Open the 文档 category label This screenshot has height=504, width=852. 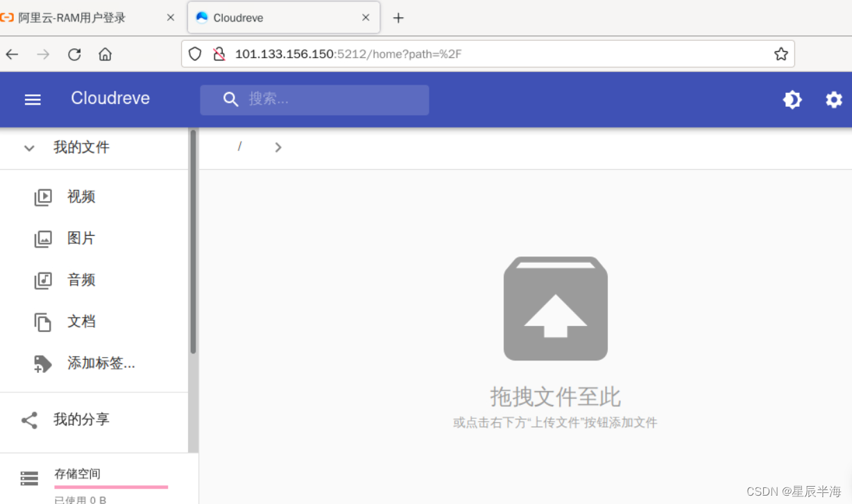(81, 322)
